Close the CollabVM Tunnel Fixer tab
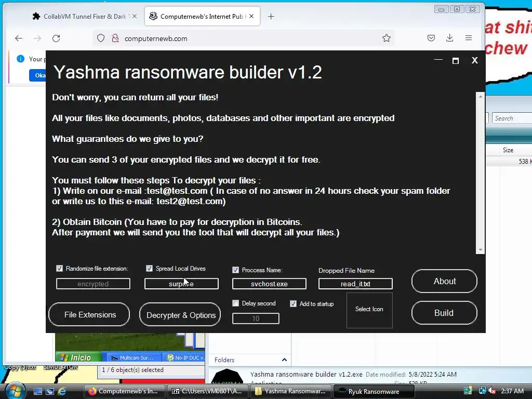 click(x=135, y=16)
